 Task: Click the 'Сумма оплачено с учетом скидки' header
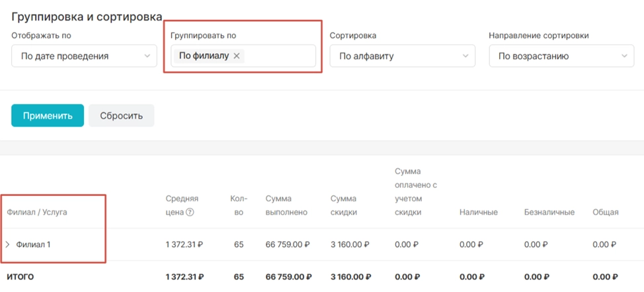click(x=416, y=192)
